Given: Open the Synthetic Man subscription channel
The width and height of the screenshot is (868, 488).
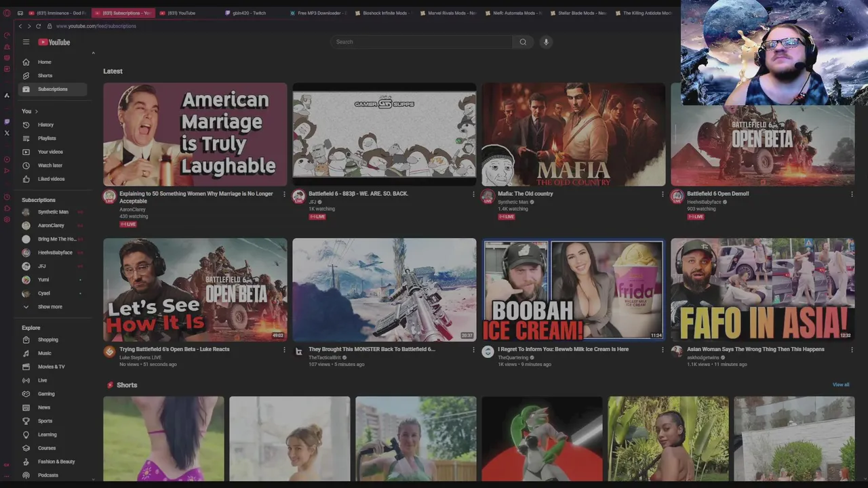Looking at the screenshot, I should [x=53, y=212].
